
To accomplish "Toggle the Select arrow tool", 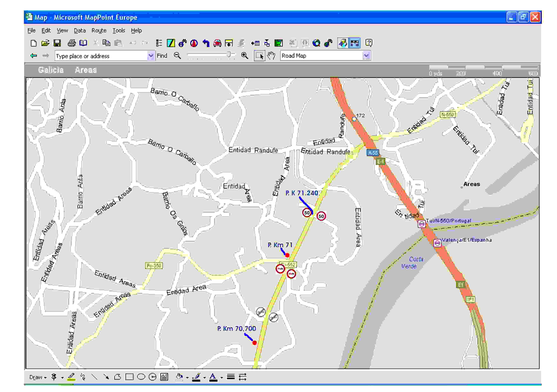I will [x=259, y=56].
